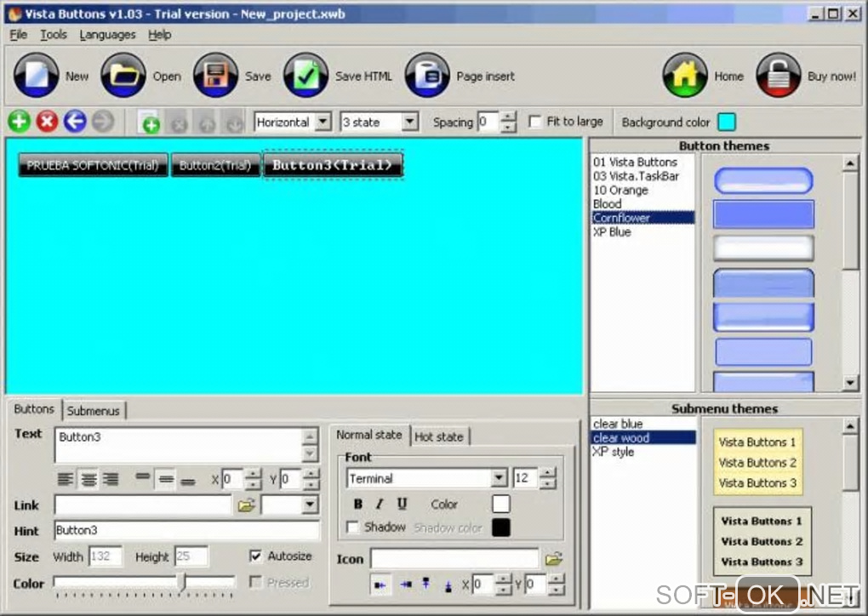Viewport: 868px width, 616px height.
Task: Pick the first Cornflower button thumbnail
Action: click(763, 180)
